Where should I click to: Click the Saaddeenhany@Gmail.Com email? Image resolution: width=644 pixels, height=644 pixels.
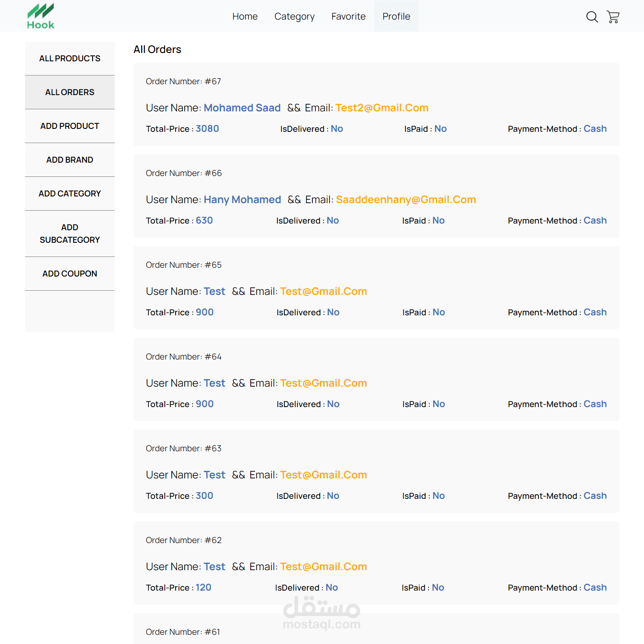pos(405,200)
